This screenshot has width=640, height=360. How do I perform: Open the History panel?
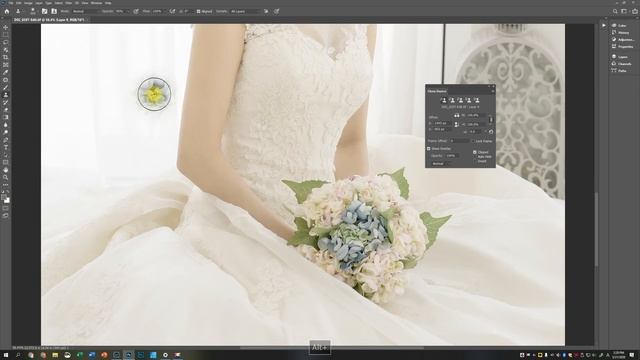[620, 33]
